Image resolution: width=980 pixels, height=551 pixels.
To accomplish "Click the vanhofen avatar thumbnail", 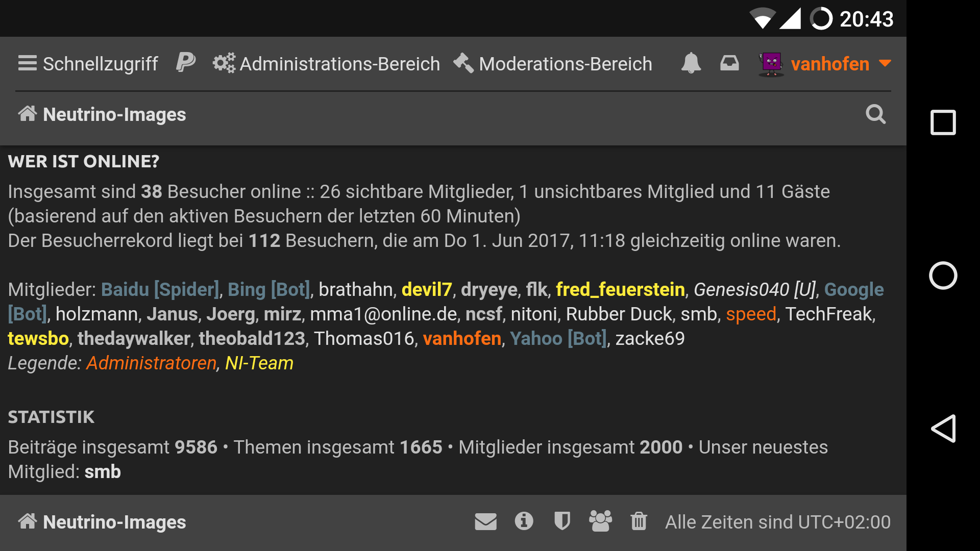I will pyautogui.click(x=771, y=64).
